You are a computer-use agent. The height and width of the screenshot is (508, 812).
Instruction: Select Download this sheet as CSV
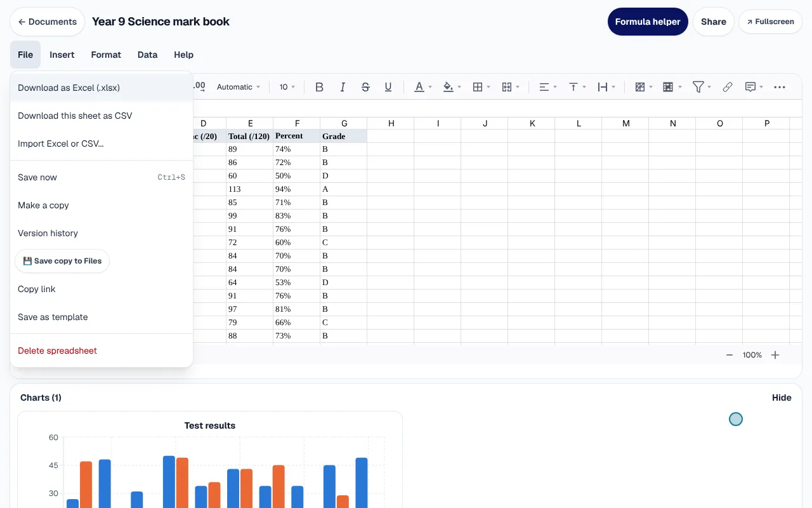pyautogui.click(x=101, y=116)
